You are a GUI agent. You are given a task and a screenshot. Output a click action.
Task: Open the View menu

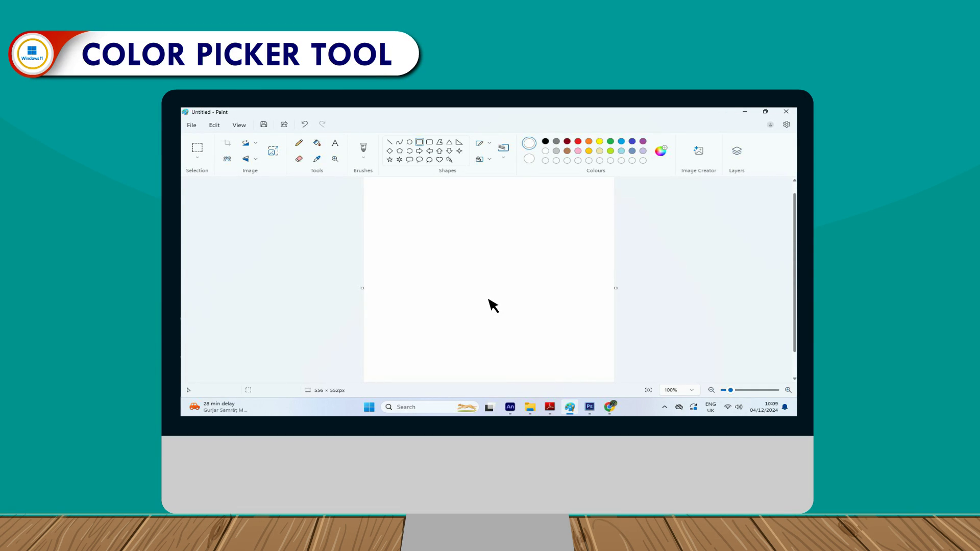click(x=239, y=125)
